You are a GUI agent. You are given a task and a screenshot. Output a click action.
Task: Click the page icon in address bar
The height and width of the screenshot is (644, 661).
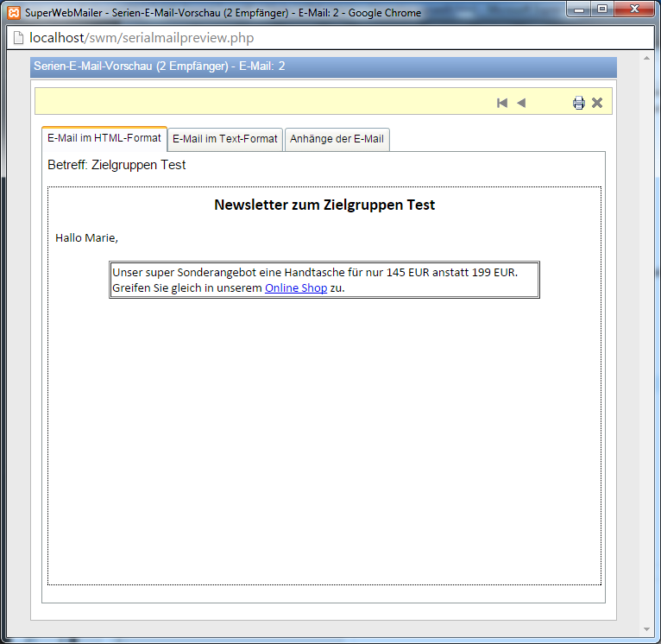(x=17, y=38)
